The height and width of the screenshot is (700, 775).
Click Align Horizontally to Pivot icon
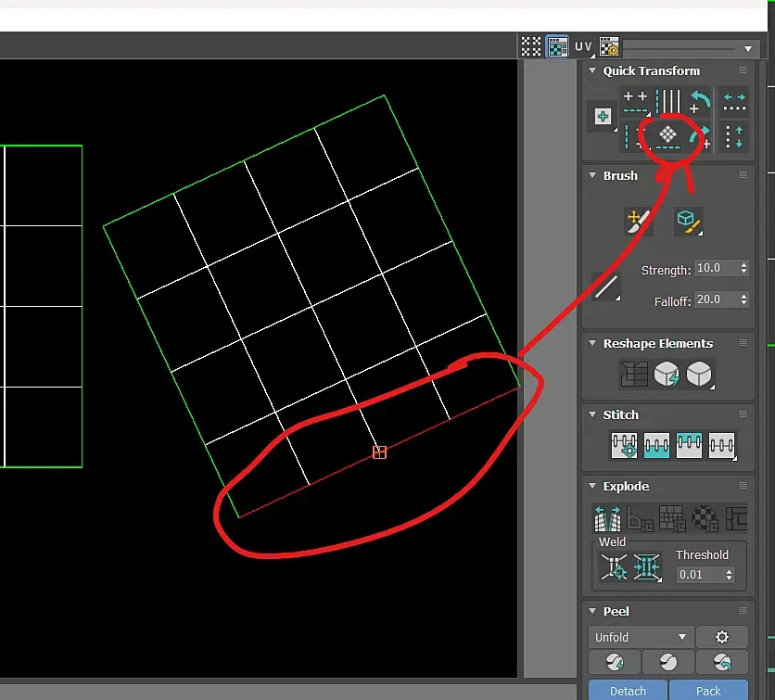pos(636,101)
